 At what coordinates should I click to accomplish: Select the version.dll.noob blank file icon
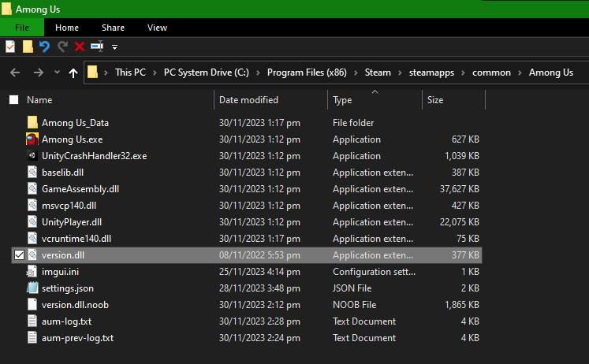pyautogui.click(x=32, y=304)
